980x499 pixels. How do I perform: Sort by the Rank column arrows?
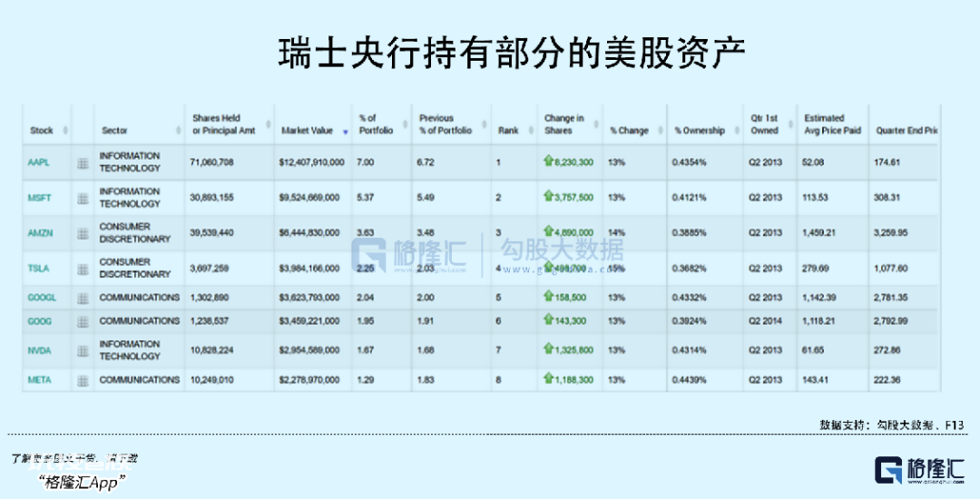point(531,131)
